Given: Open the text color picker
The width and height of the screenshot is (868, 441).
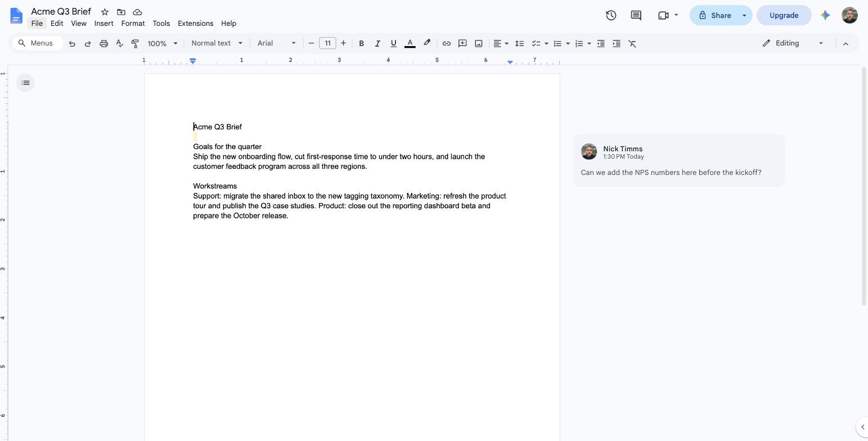Looking at the screenshot, I should (x=410, y=43).
